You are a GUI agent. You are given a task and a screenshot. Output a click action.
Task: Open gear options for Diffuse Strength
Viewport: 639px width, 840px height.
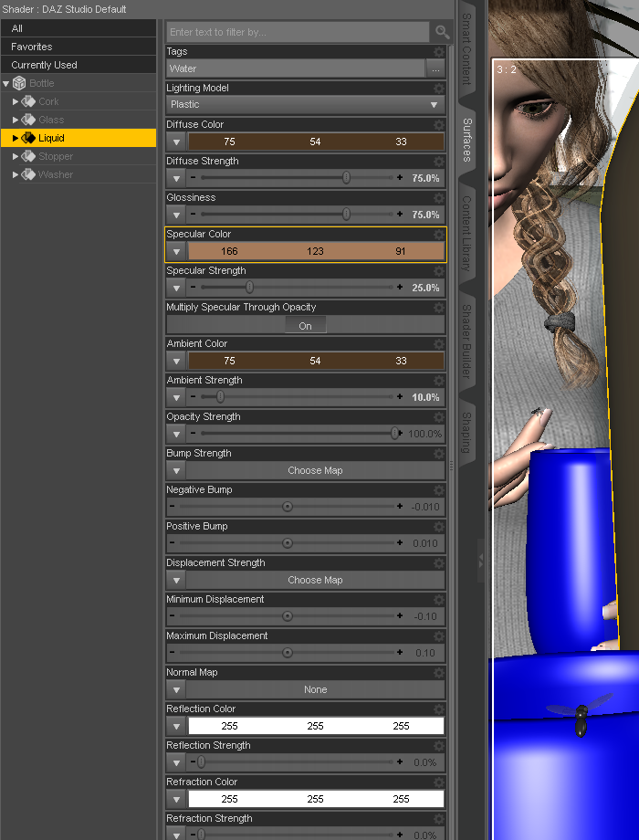coord(439,162)
